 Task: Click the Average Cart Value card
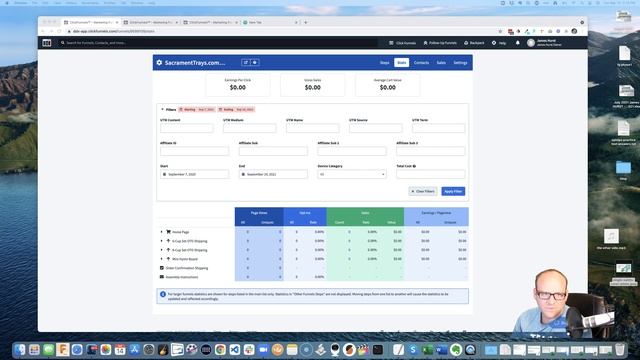pyautogui.click(x=388, y=85)
